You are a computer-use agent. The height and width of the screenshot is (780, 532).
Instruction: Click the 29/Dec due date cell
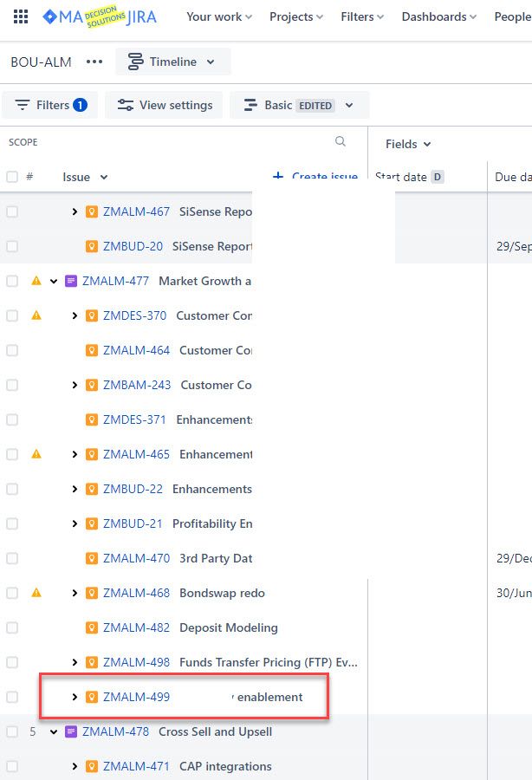pyautogui.click(x=514, y=558)
